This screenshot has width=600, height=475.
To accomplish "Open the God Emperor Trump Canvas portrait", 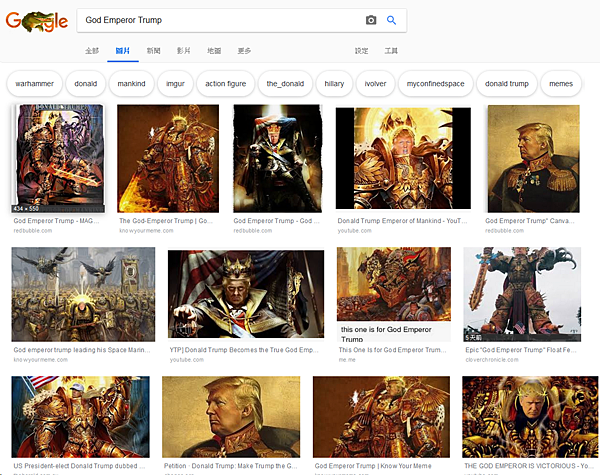I will pos(533,158).
